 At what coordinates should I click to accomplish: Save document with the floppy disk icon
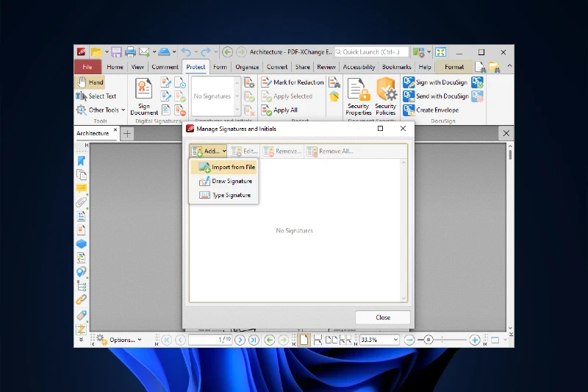[x=116, y=51]
